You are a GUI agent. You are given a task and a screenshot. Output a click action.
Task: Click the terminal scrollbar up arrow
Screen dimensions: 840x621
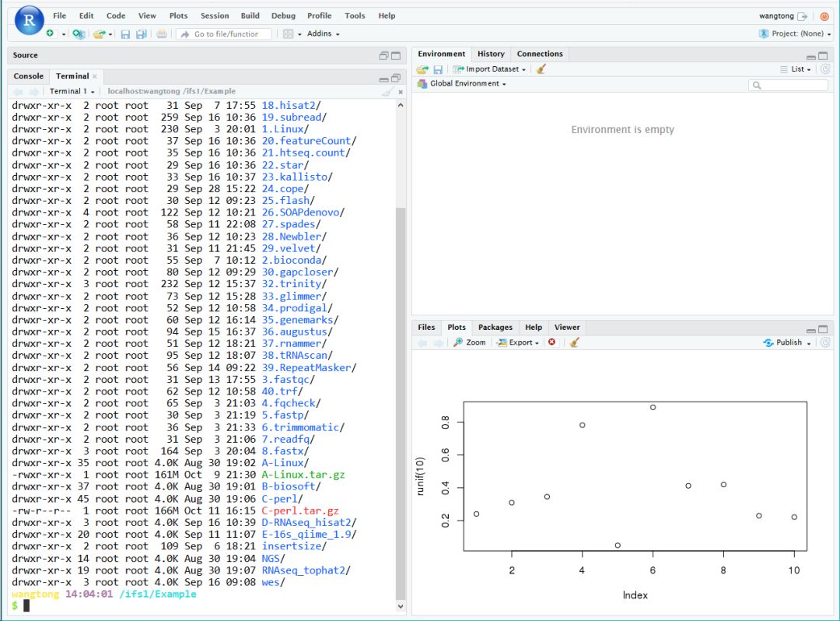pyautogui.click(x=401, y=106)
